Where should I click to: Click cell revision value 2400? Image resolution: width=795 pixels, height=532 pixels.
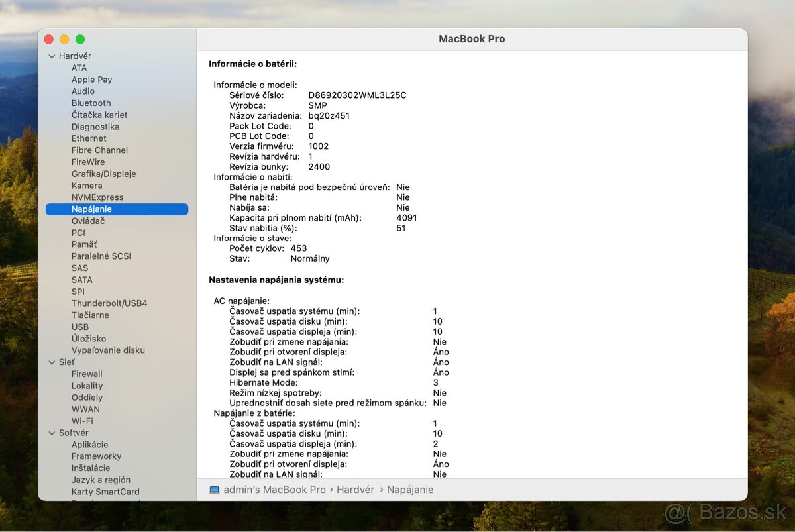tap(319, 167)
